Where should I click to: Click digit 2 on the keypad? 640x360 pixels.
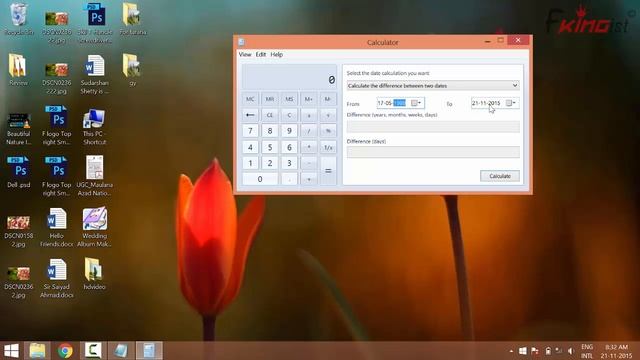pyautogui.click(x=270, y=163)
